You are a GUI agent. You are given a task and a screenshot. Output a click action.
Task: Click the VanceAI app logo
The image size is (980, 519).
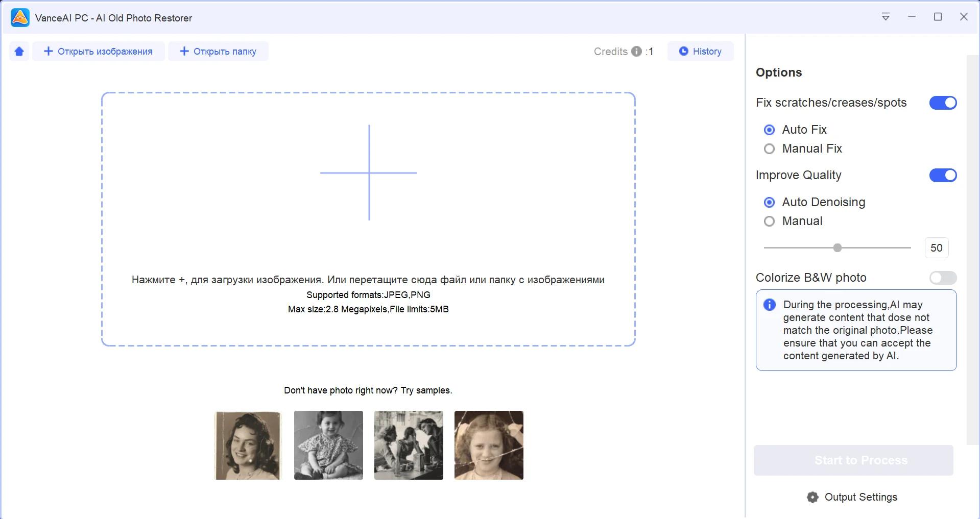pos(20,18)
